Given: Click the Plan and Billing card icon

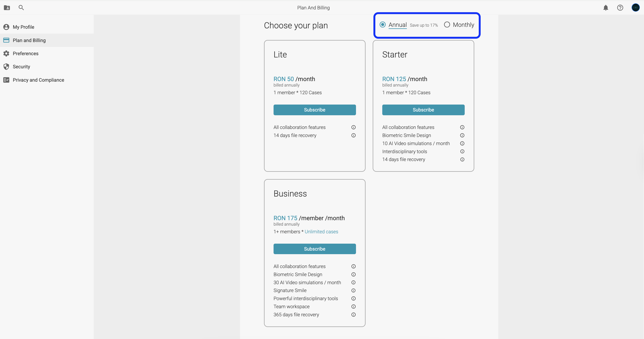Looking at the screenshot, I should coord(6,40).
